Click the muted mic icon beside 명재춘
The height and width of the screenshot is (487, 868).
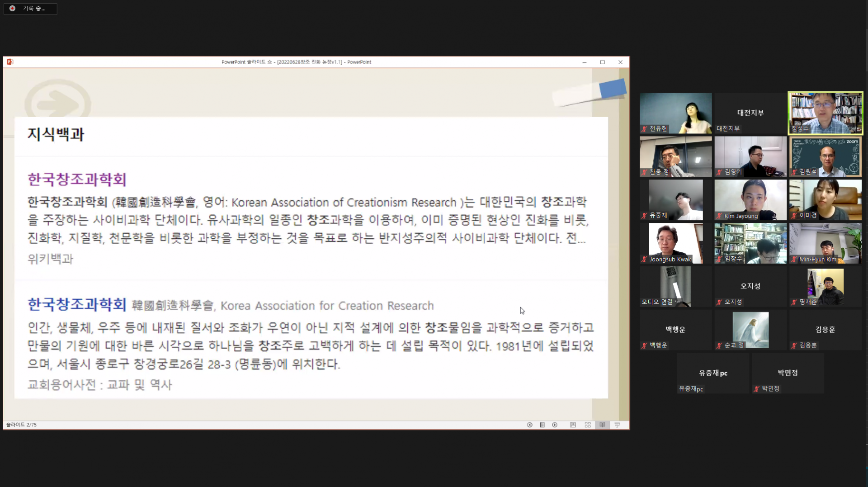click(x=794, y=302)
